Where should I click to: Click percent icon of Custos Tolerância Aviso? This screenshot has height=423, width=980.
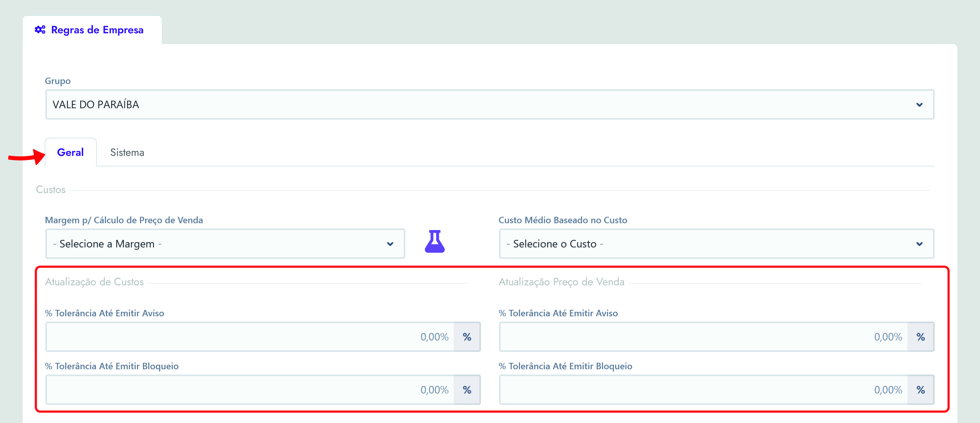coord(467,337)
